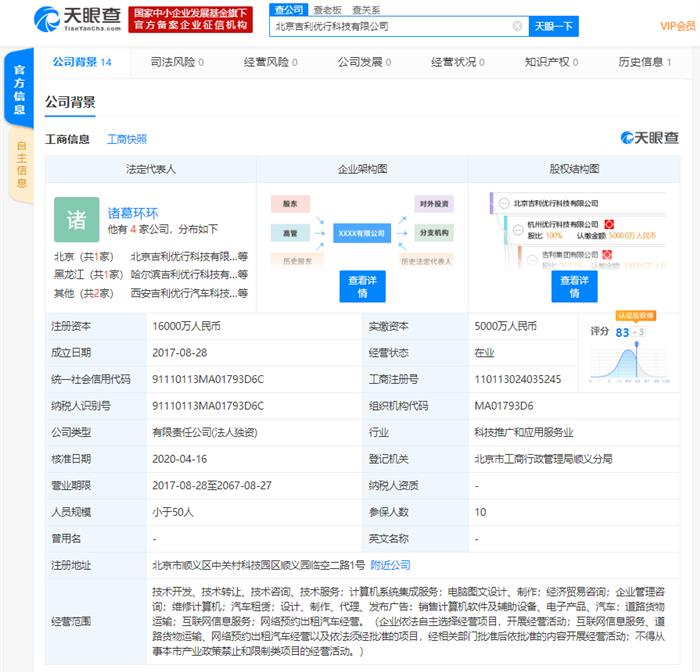The height and width of the screenshot is (672, 700).
Task: Click the enterprise architecture diagram thumbnail
Action: 362,232
